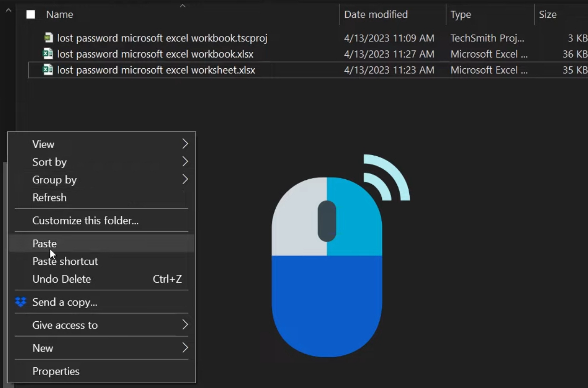Screen dimensions: 588x388
Task: Choose Refresh from the context menu
Action: tap(102, 197)
